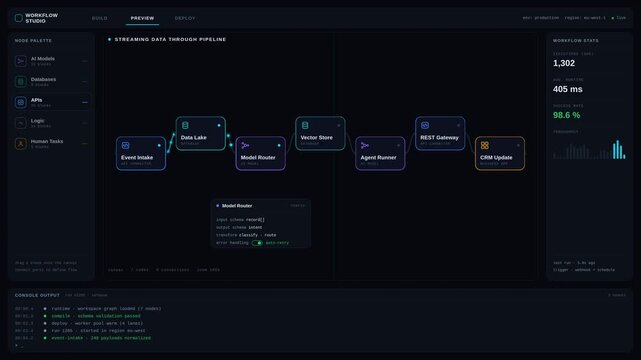Click the Logic palette icon

(x=20, y=123)
